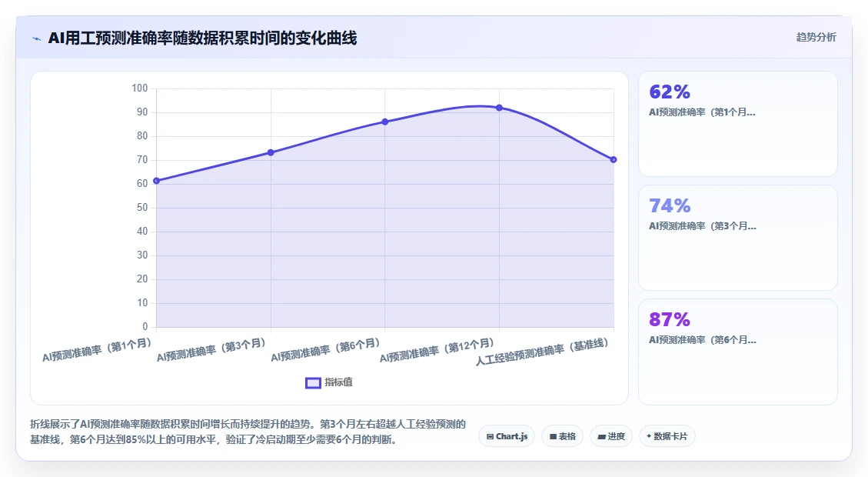Click the AI预测准确率（第1个月... card caption
Image resolution: width=868 pixels, height=477 pixels.
(x=702, y=112)
